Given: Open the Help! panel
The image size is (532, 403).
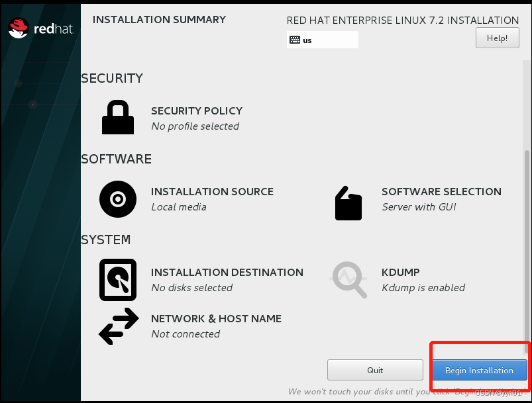Looking at the screenshot, I should (x=497, y=38).
